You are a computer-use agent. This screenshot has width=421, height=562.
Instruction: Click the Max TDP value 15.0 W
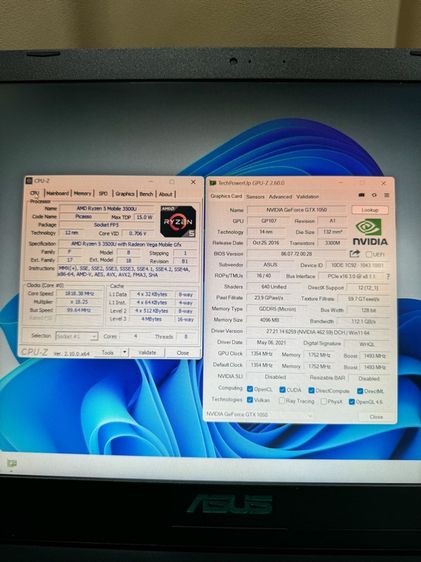[144, 217]
